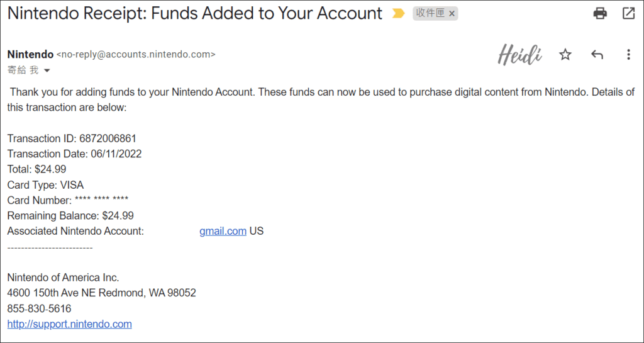Open the email in a new window
The width and height of the screenshot is (644, 343).
(x=628, y=14)
